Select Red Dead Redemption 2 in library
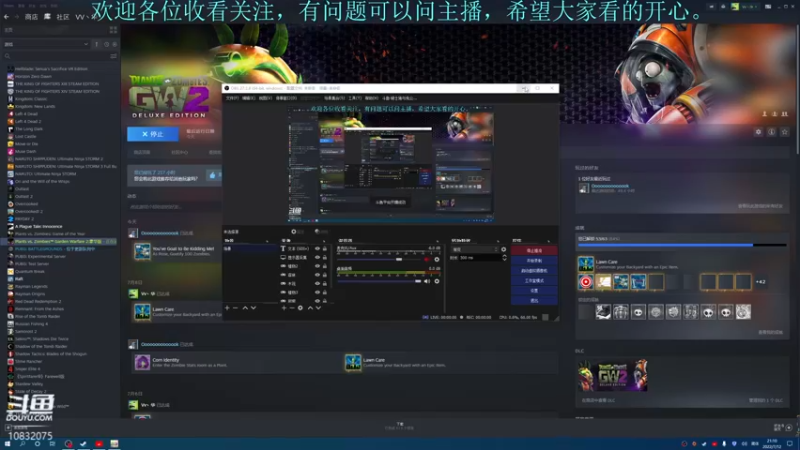Viewport: 800px width, 450px height. [38, 302]
